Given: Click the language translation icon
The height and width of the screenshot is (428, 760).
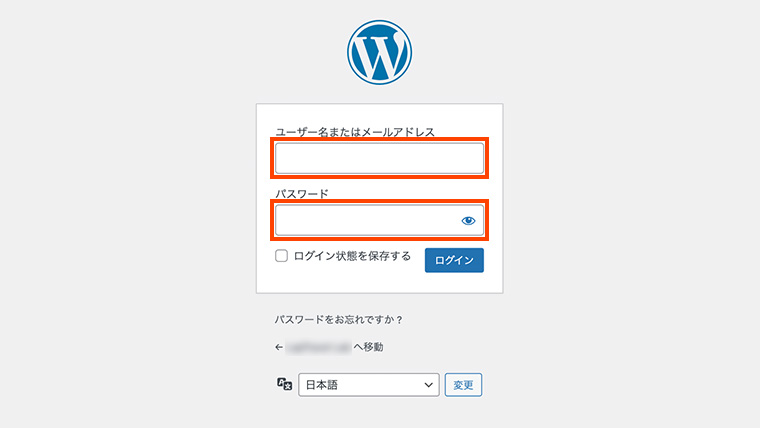Looking at the screenshot, I should click(284, 384).
